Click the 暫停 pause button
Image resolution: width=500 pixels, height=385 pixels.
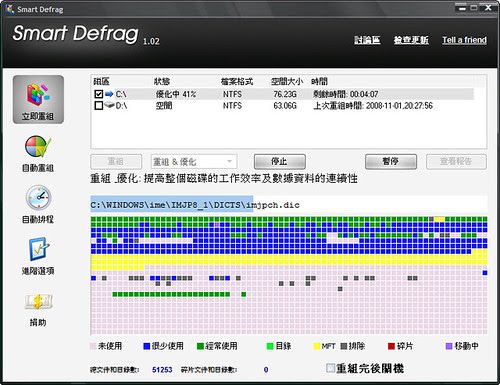tap(391, 162)
